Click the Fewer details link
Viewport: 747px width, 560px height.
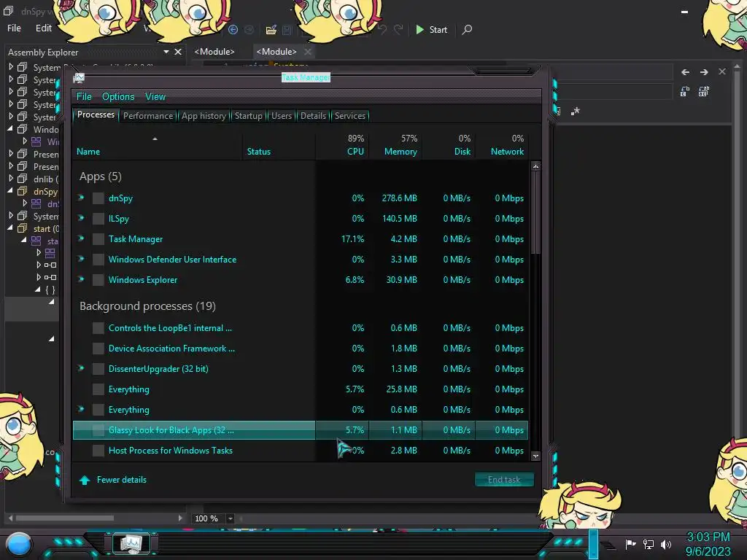pyautogui.click(x=122, y=480)
